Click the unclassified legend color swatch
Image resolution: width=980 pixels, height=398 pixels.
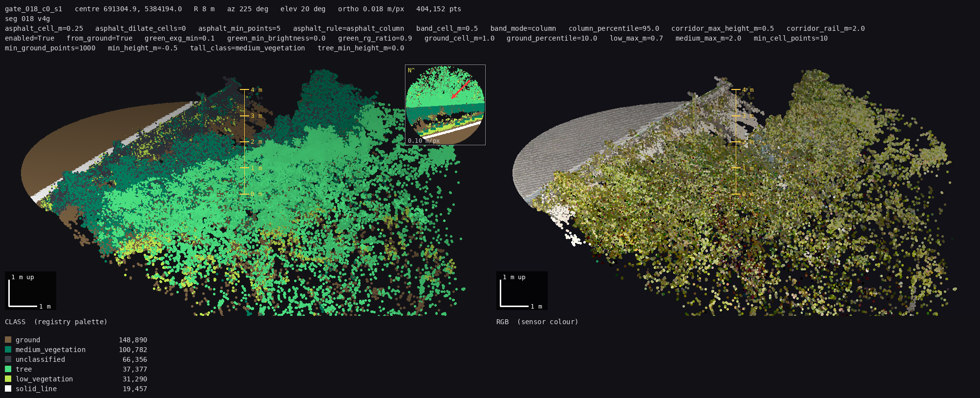8,359
